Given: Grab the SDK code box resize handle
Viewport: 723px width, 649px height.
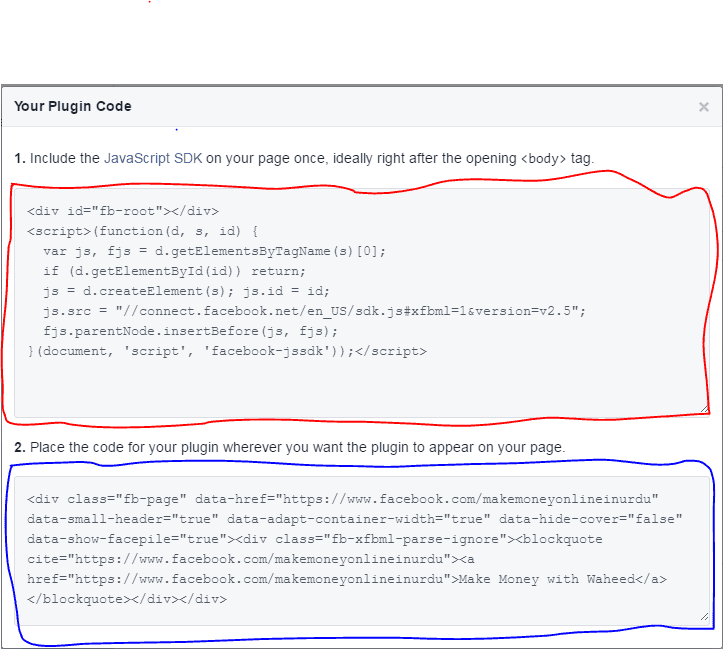Looking at the screenshot, I should click(704, 409).
